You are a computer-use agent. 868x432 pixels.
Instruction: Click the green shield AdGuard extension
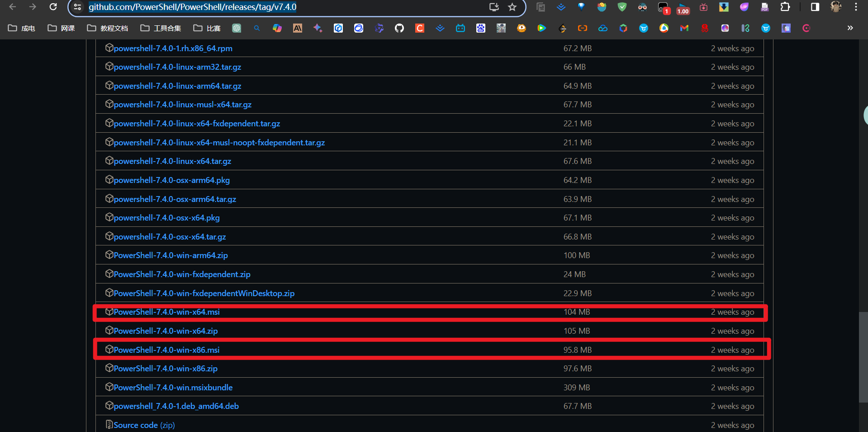(622, 7)
